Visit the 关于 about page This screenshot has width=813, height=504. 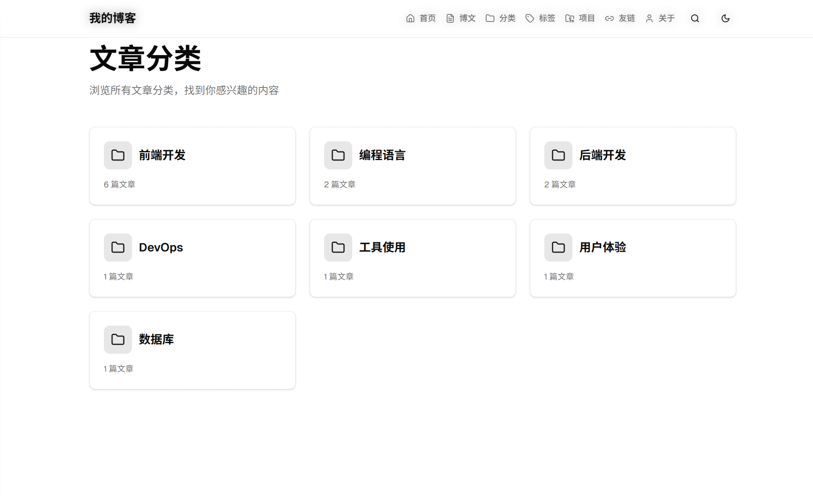pyautogui.click(x=660, y=18)
